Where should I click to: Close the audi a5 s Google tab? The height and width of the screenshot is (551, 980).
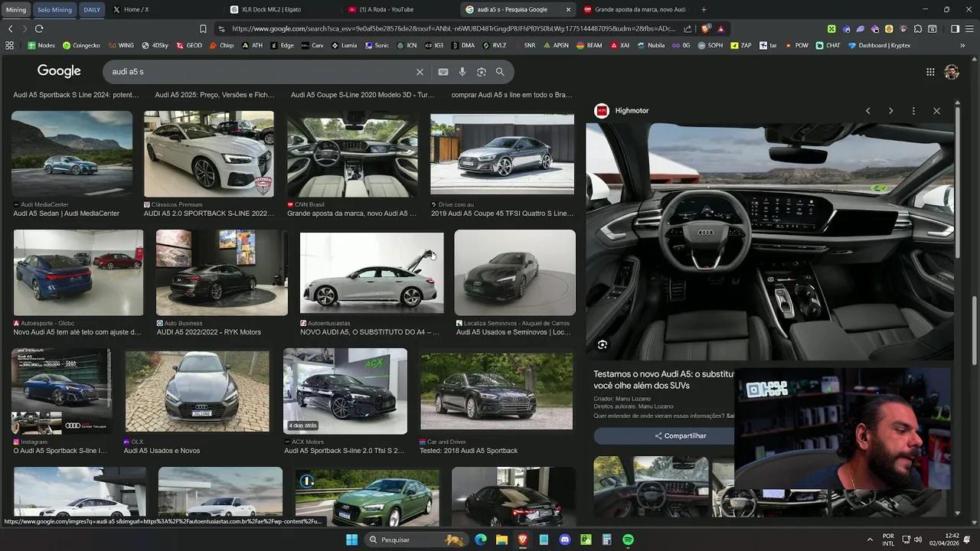click(568, 9)
